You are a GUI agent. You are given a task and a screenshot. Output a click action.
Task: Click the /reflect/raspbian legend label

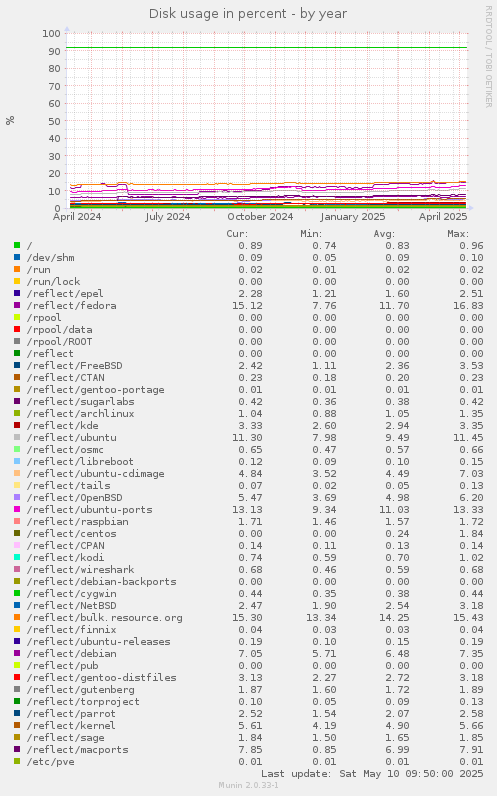[x=78, y=521]
